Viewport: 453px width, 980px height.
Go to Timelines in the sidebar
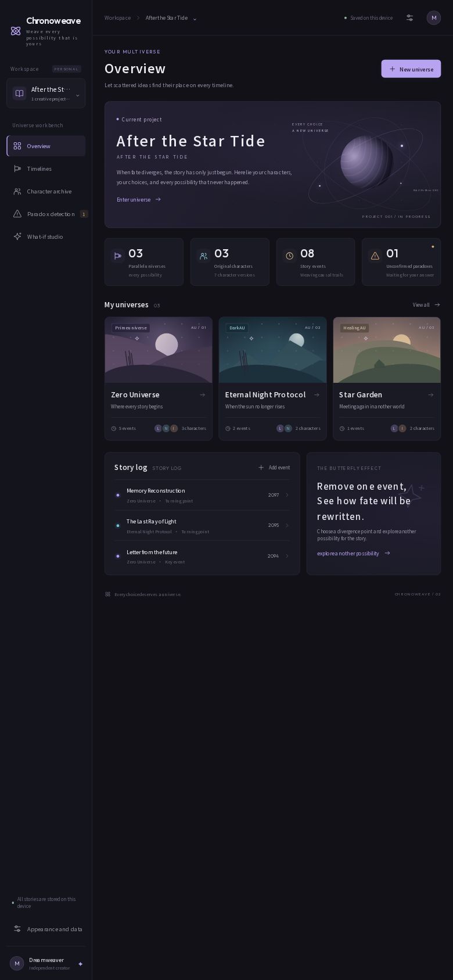(x=46, y=169)
